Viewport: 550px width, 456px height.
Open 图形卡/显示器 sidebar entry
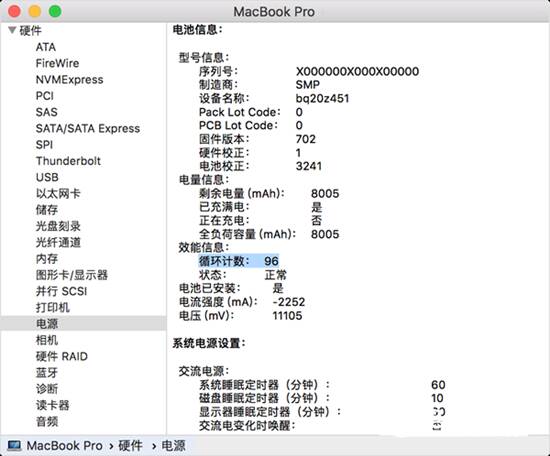click(x=72, y=275)
